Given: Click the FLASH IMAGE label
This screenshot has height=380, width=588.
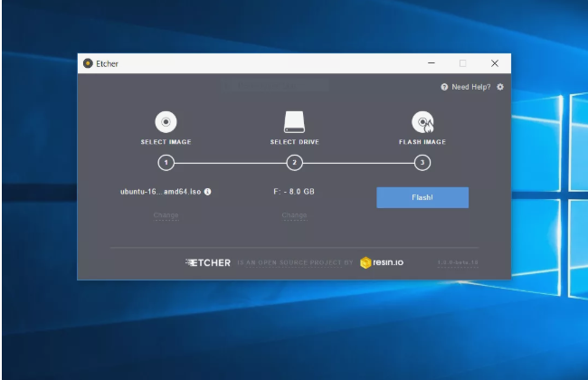Looking at the screenshot, I should (422, 142).
